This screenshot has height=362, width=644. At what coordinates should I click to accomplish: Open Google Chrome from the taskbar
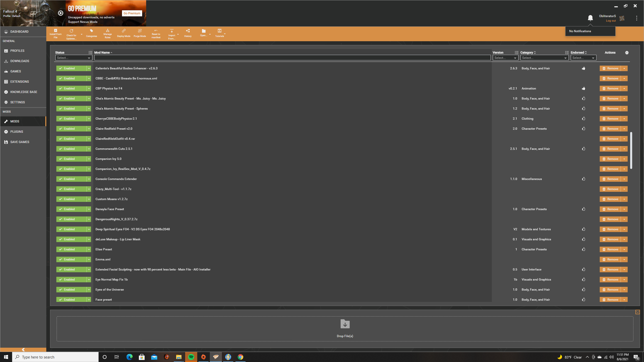pos(240,357)
